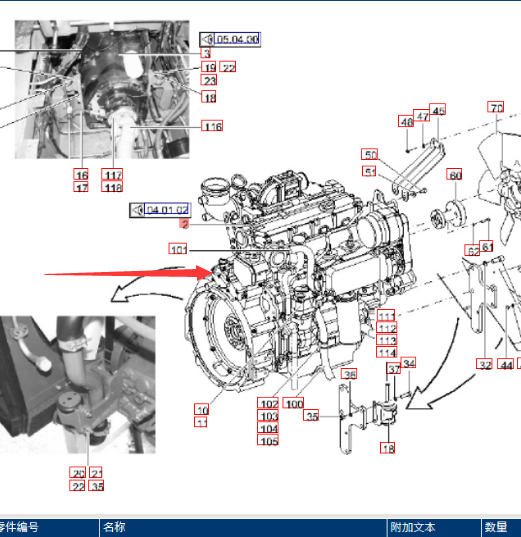
Task: Select part callout 37
Action: coord(394,369)
